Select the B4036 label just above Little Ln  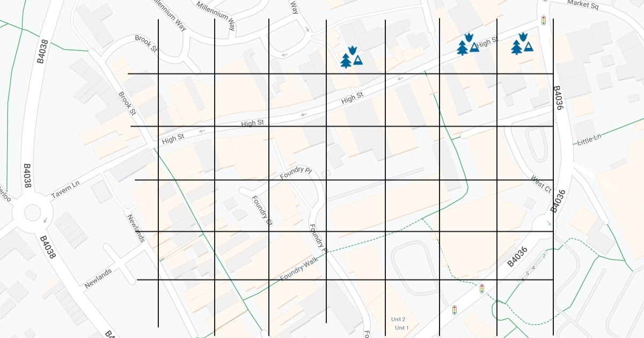coord(558,98)
